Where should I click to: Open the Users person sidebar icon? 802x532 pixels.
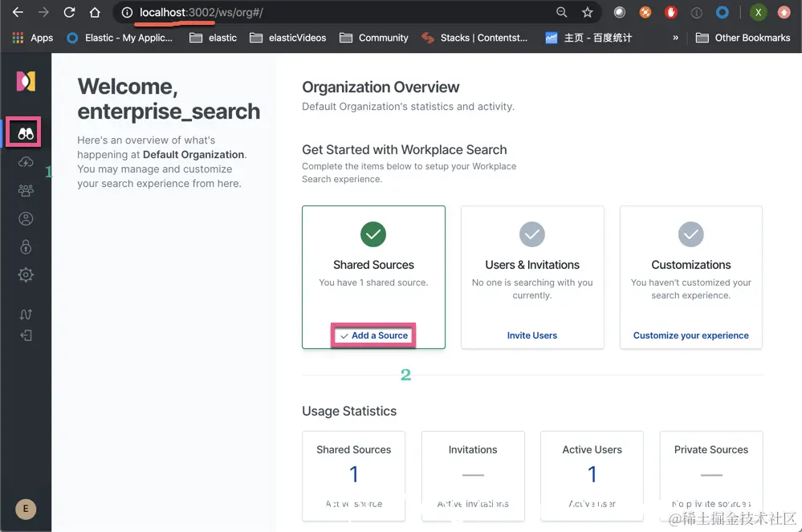[x=26, y=219]
